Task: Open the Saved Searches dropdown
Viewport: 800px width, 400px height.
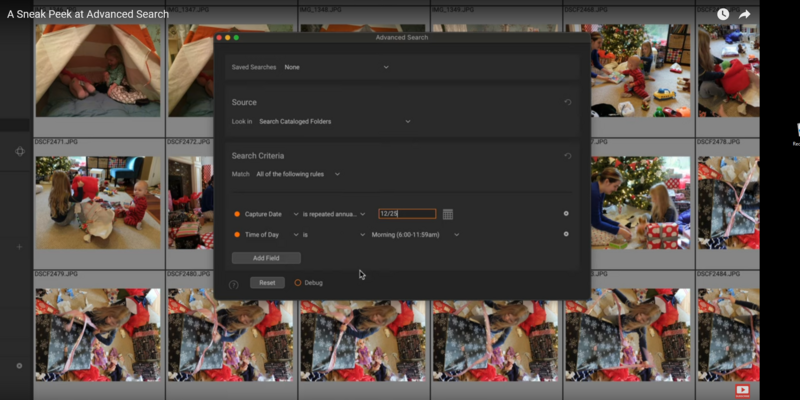Action: (x=336, y=67)
